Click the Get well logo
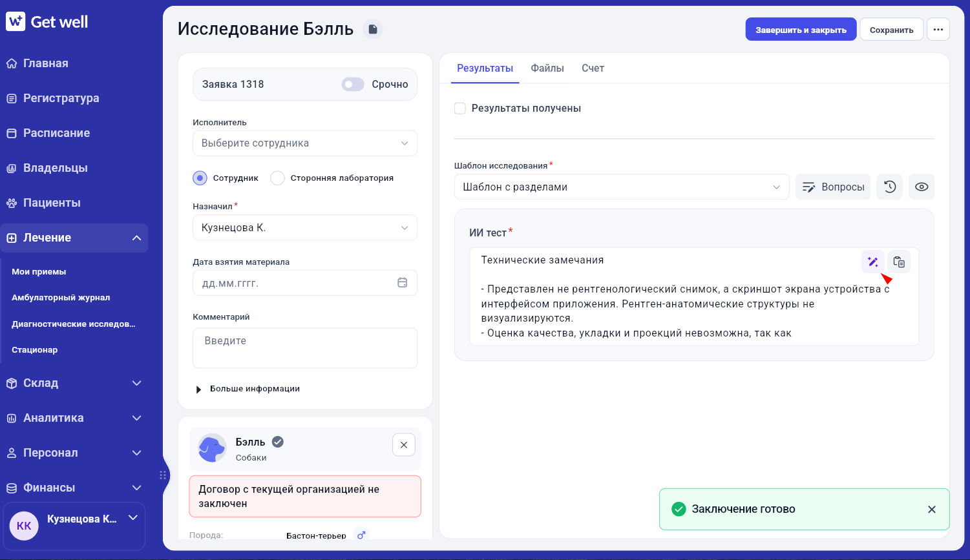The width and height of the screenshot is (970, 560). tap(47, 22)
